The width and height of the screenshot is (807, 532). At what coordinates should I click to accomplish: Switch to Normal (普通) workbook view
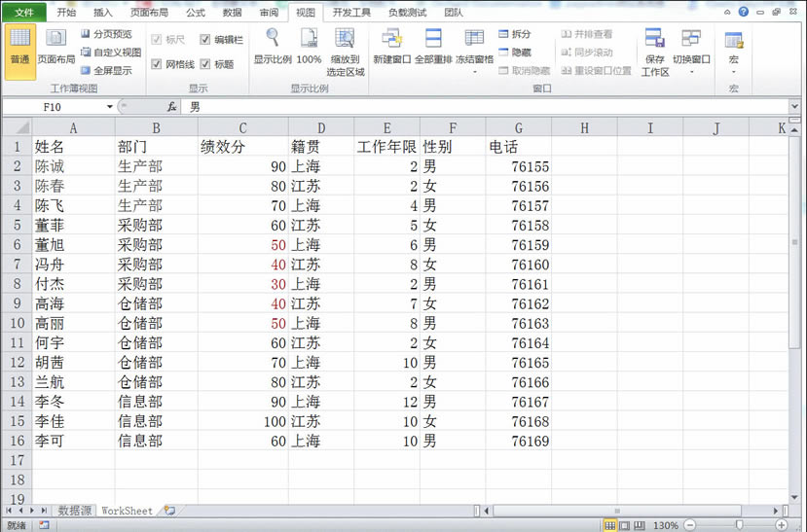pyautogui.click(x=20, y=52)
